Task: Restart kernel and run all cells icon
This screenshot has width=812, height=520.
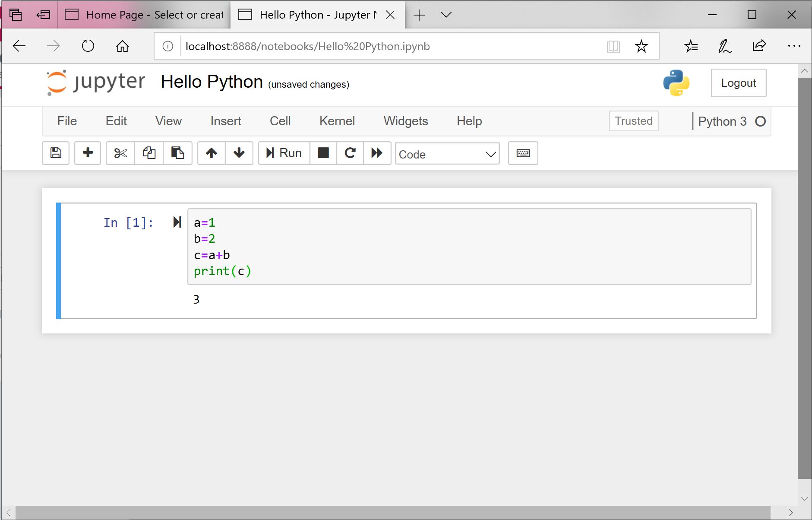Action: 377,153
